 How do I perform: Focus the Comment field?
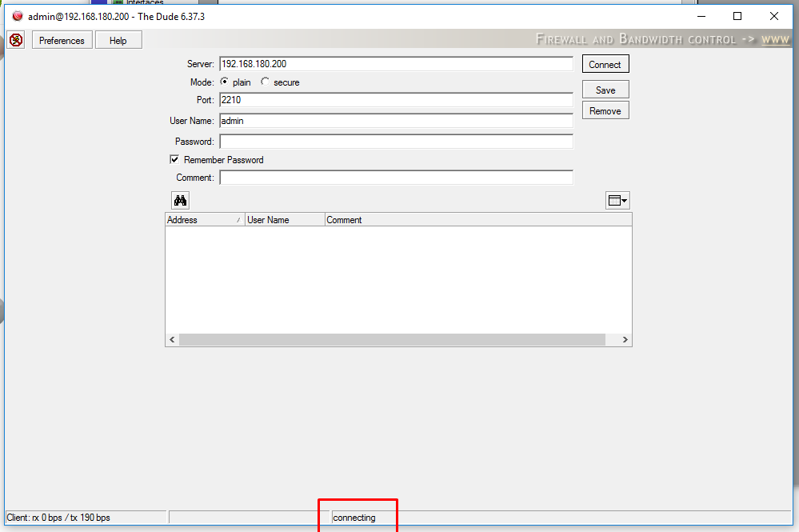[x=396, y=178]
